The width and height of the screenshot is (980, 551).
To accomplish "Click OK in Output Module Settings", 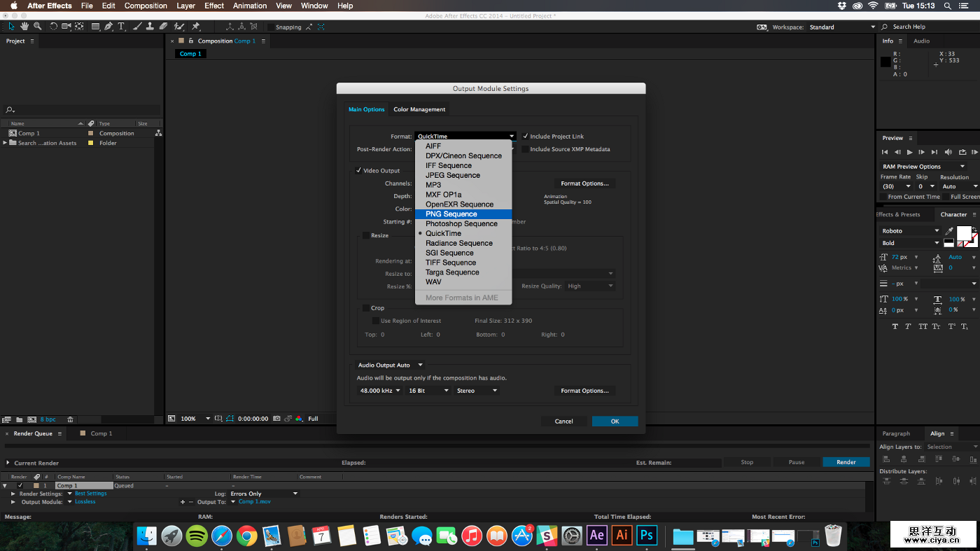I will click(x=615, y=421).
